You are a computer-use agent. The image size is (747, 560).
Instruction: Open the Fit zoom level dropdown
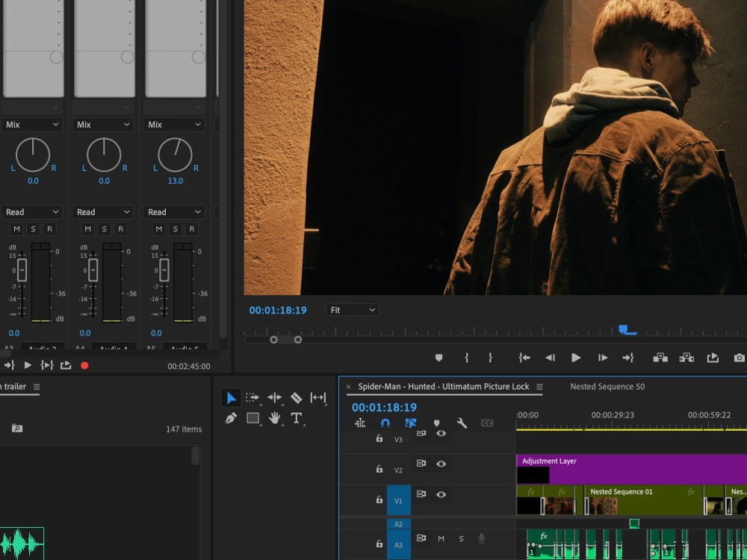[352, 309]
